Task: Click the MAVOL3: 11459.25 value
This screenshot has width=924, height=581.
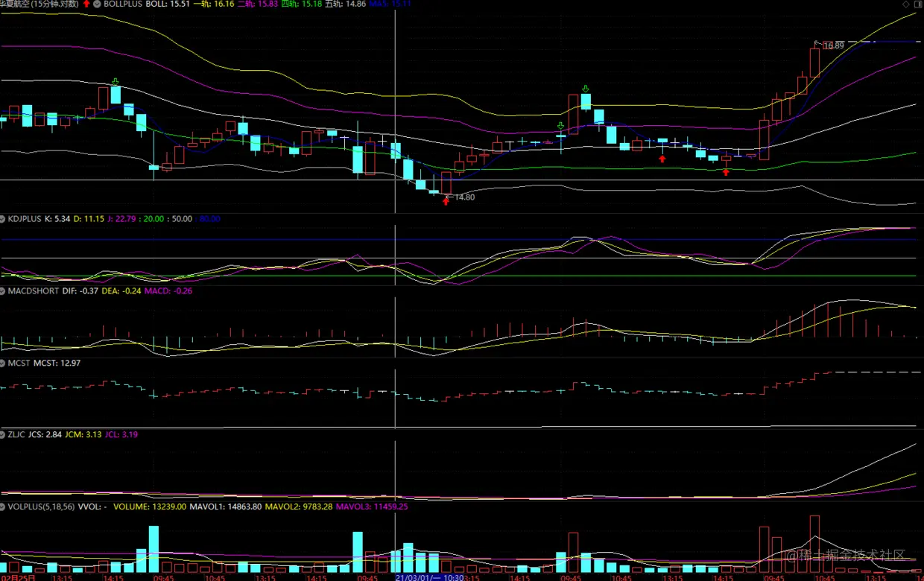Action: (x=373, y=506)
